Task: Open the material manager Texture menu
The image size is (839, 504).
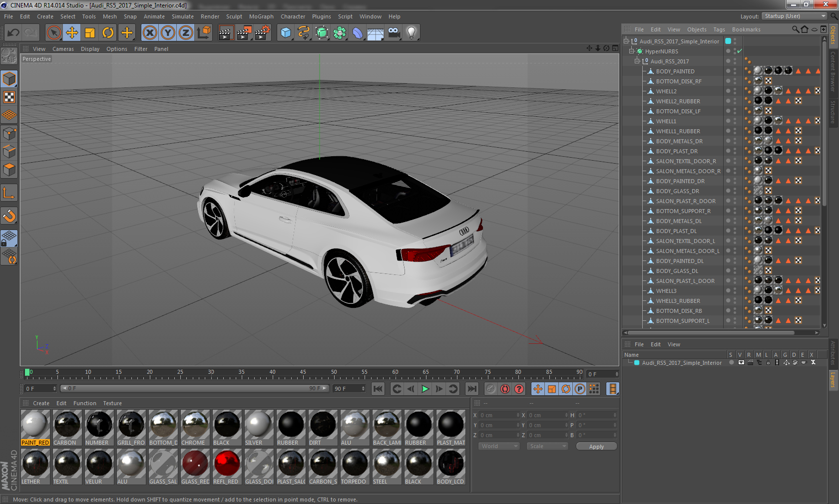Action: tap(112, 403)
